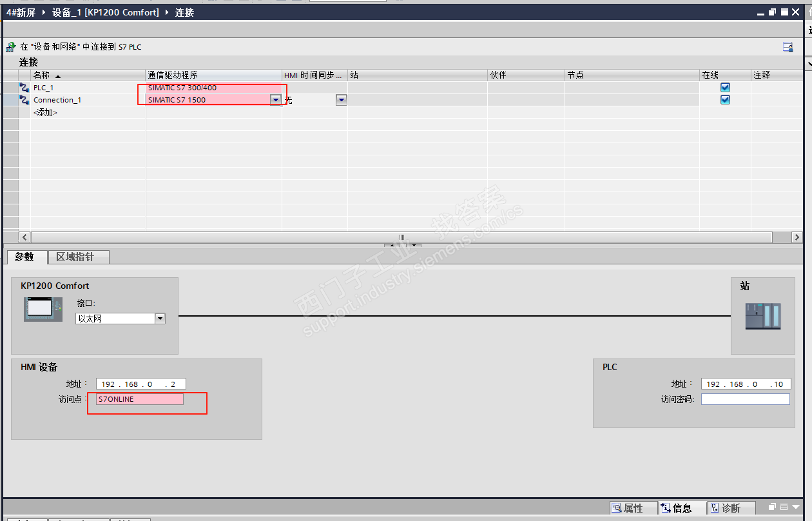
Task: Click the editor window float icon
Action: pos(773,12)
